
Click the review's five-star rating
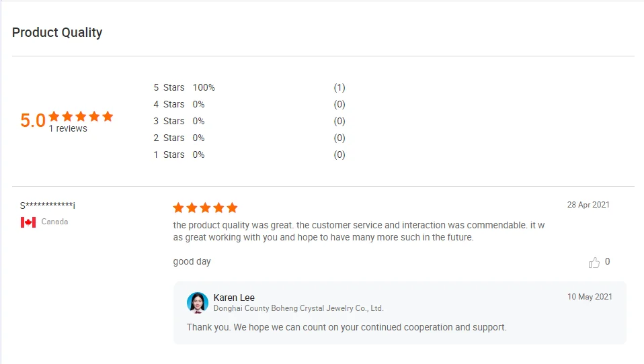click(205, 208)
